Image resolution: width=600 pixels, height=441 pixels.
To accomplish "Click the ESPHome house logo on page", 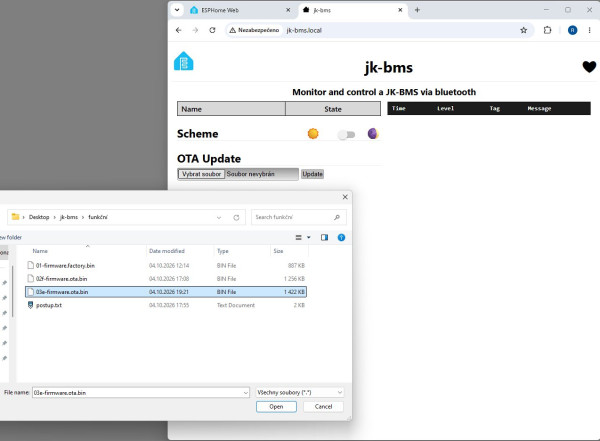I will tap(184, 61).
